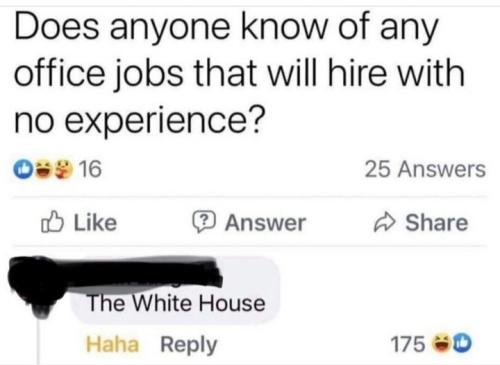Click the blue like reaction on post
500x365 pixels.
click(x=23, y=169)
